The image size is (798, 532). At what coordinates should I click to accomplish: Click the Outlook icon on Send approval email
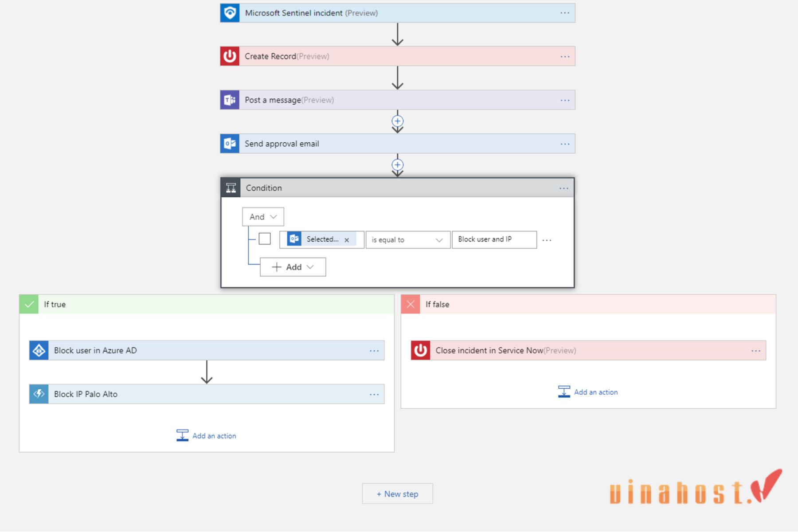point(230,144)
